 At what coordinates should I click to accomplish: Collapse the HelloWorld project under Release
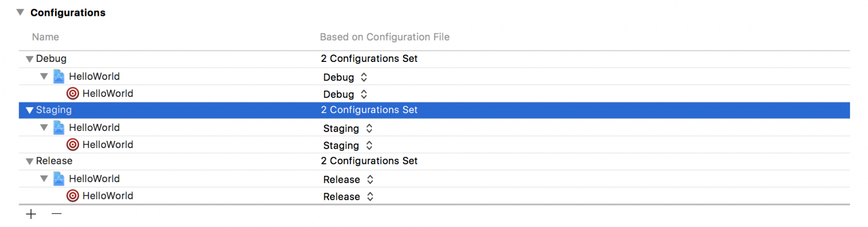[x=44, y=179]
